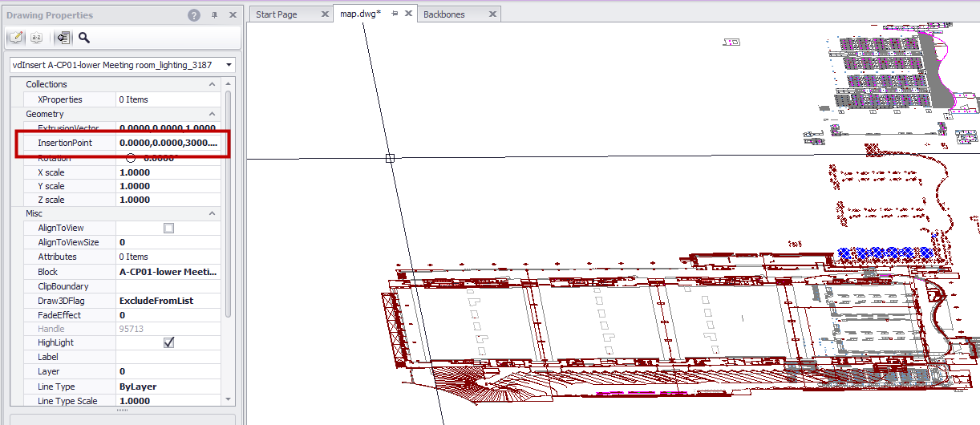Select Draw3DFlag value ExcludeFromList
980x425 pixels.
[168, 301]
